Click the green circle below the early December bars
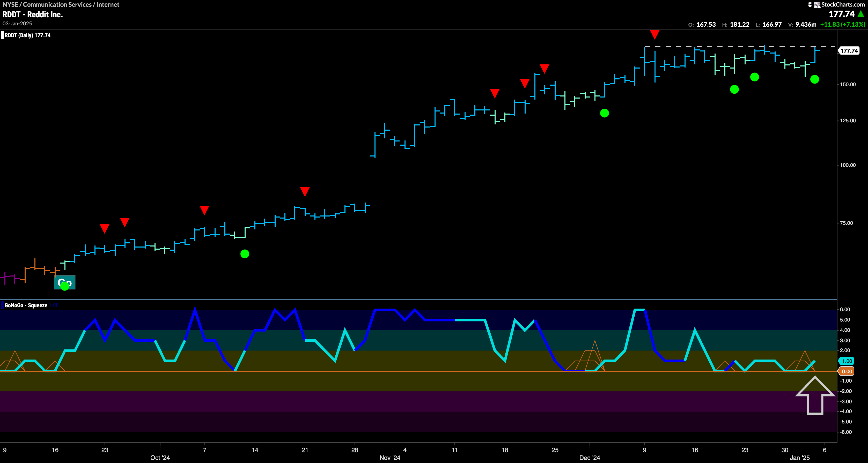The height and width of the screenshot is (463, 868). pyautogui.click(x=605, y=113)
